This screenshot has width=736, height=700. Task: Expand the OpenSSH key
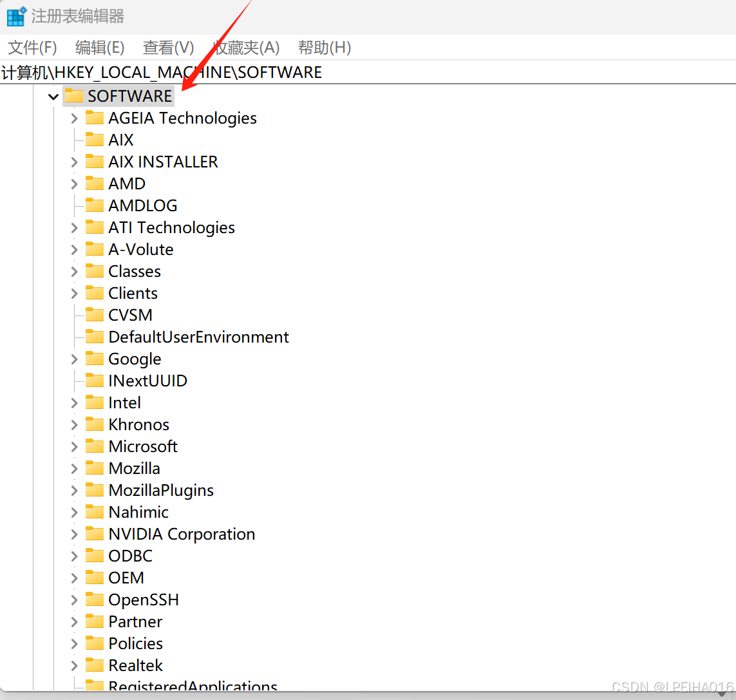[74, 600]
